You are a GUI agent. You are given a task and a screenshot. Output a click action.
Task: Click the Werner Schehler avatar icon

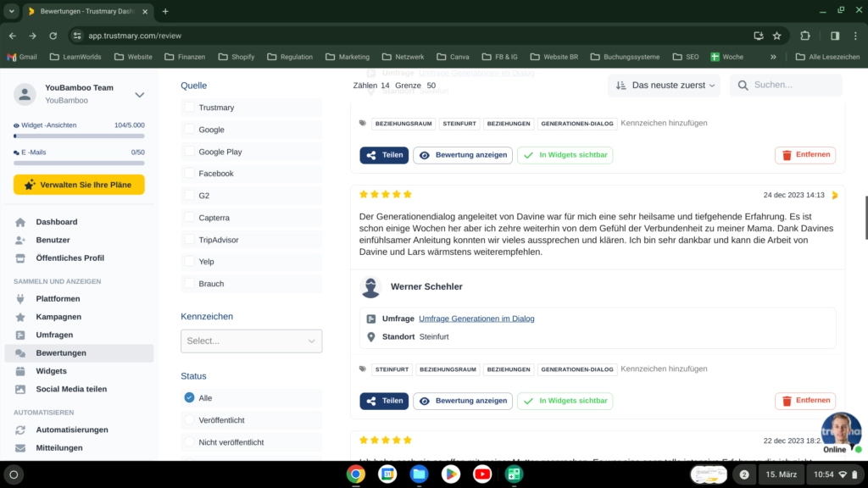tap(370, 287)
